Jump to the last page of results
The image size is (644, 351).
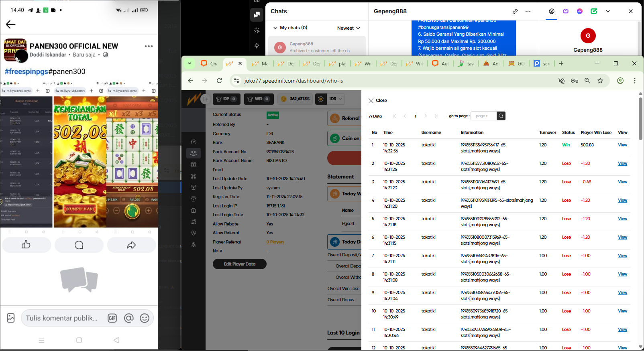pos(436,116)
